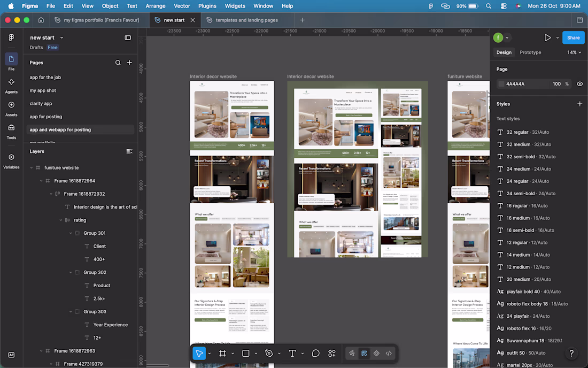This screenshot has height=368, width=588.
Task: Open the Arrange menu
Action: pos(155,6)
